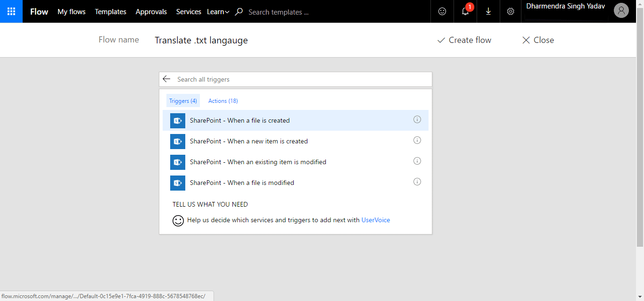The image size is (644, 301).
Task: Select SharePoint - When a new item is created
Action: [x=296, y=141]
